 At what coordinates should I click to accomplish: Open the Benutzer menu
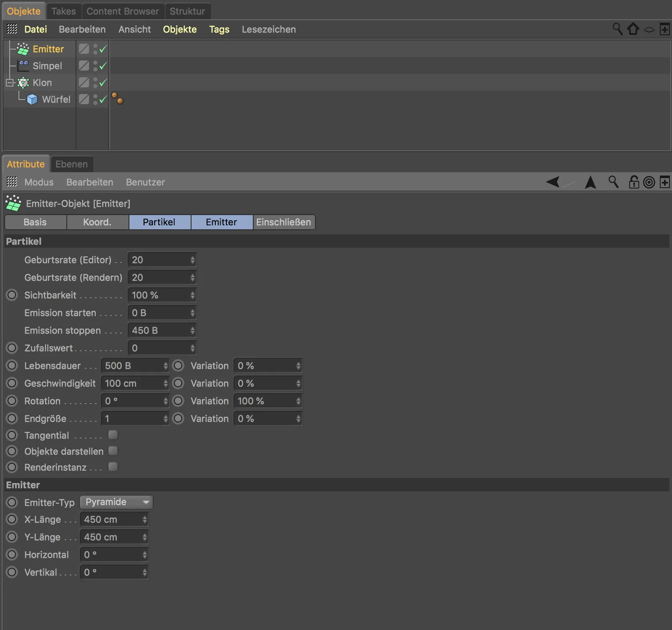(145, 182)
